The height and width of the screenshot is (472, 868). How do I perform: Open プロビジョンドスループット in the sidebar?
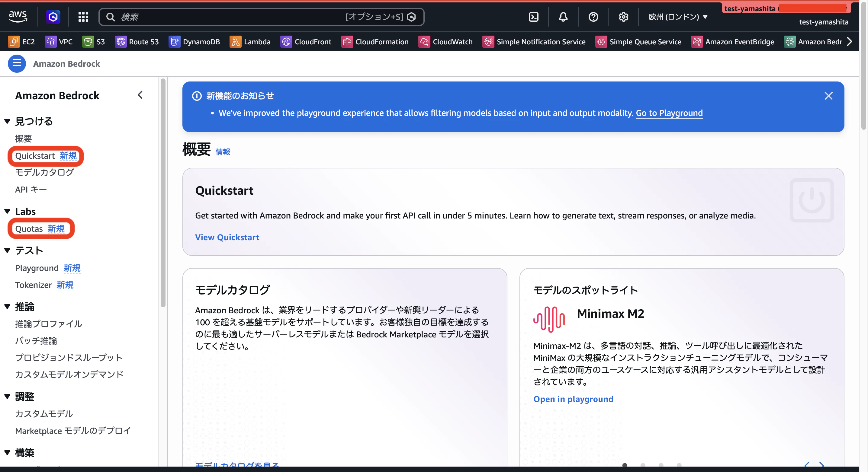tap(69, 358)
